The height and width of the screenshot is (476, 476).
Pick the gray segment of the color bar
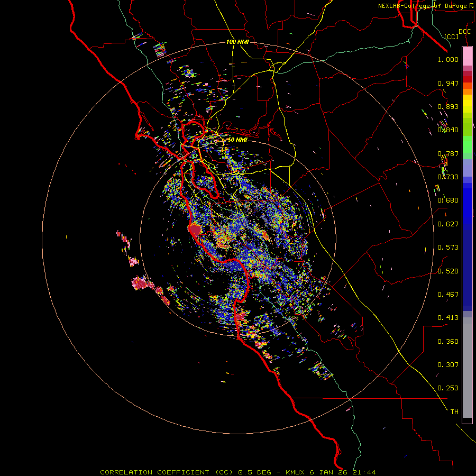(x=467, y=368)
